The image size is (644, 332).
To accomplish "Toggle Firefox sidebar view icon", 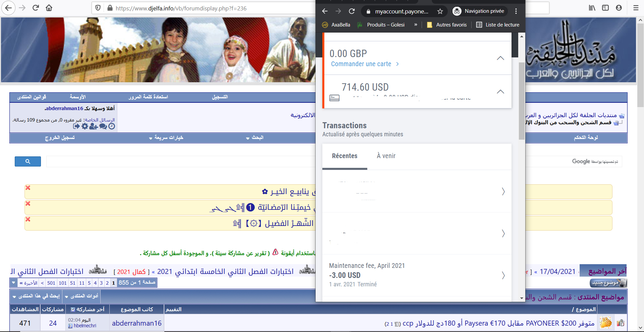I will click(605, 8).
